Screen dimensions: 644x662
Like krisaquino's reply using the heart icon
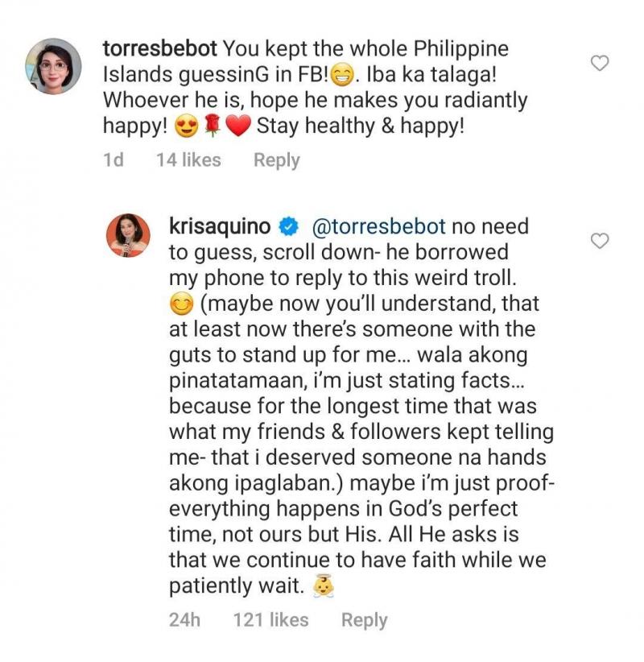[600, 241]
